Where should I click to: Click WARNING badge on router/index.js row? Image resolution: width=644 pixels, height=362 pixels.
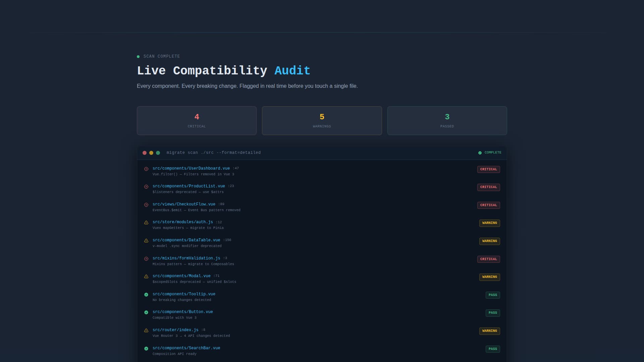(490, 331)
